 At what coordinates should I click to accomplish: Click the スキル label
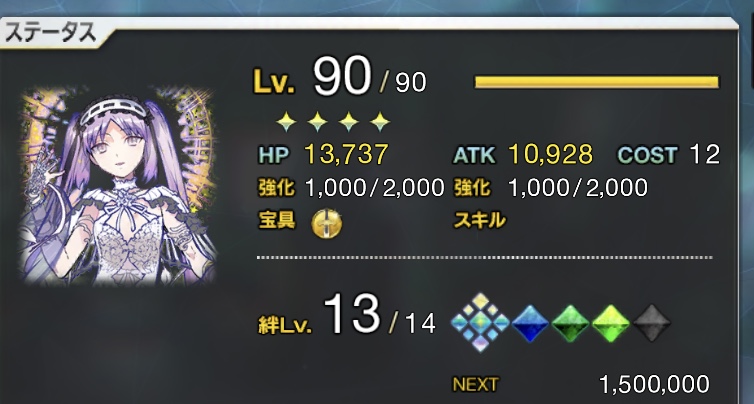click(x=479, y=221)
